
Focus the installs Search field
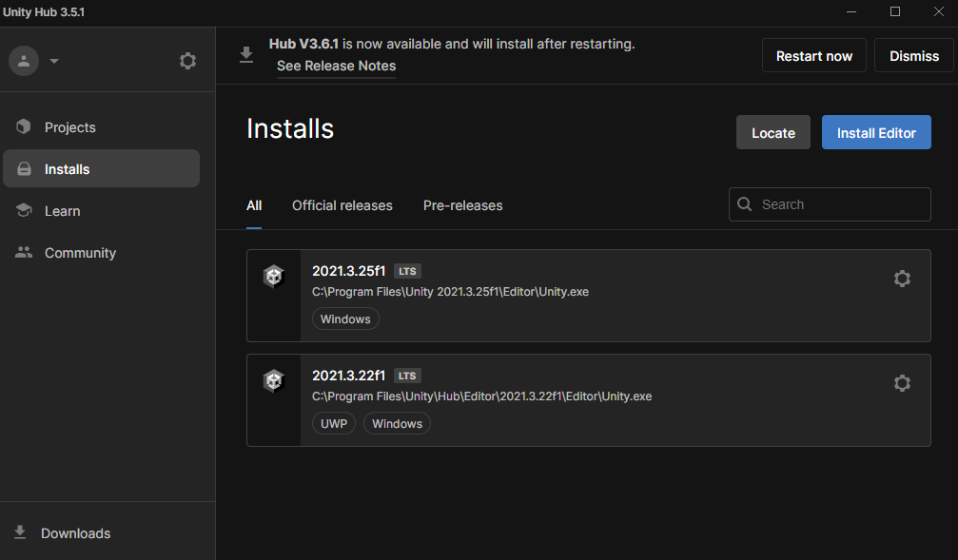(x=830, y=204)
